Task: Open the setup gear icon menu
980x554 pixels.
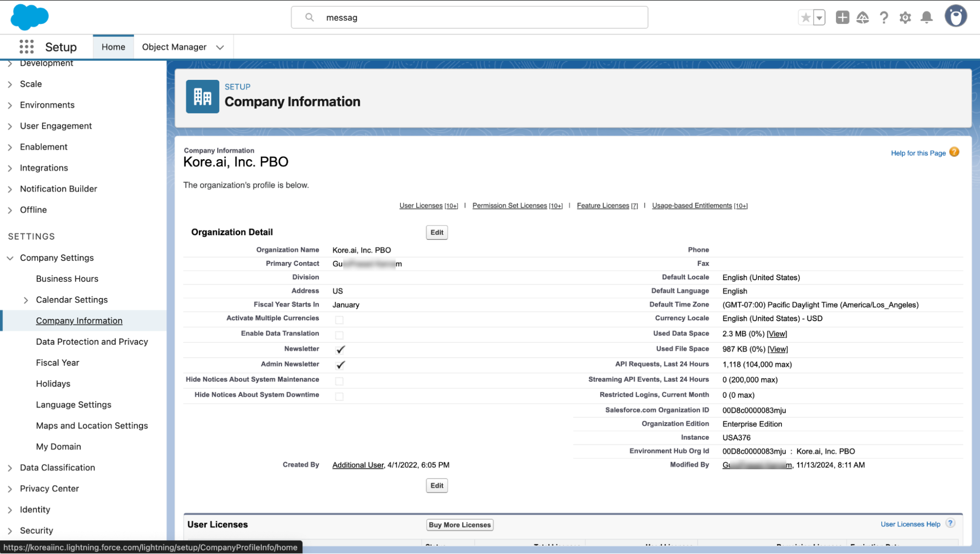Action: pyautogui.click(x=905, y=18)
